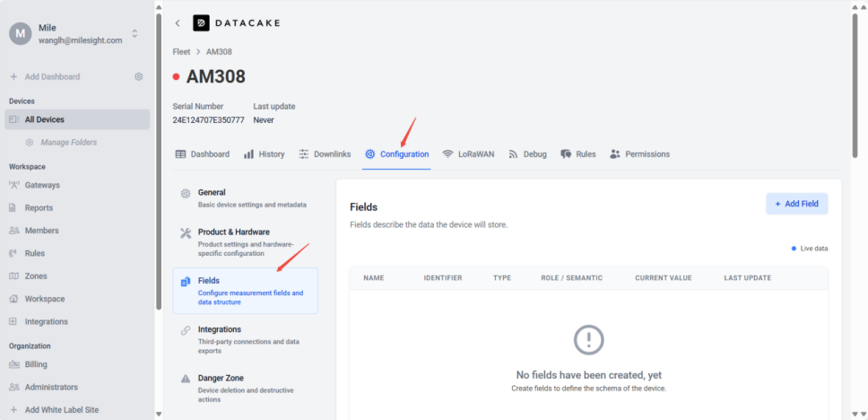The height and width of the screenshot is (420, 868).
Task: Open Manage Folders
Action: (69, 143)
